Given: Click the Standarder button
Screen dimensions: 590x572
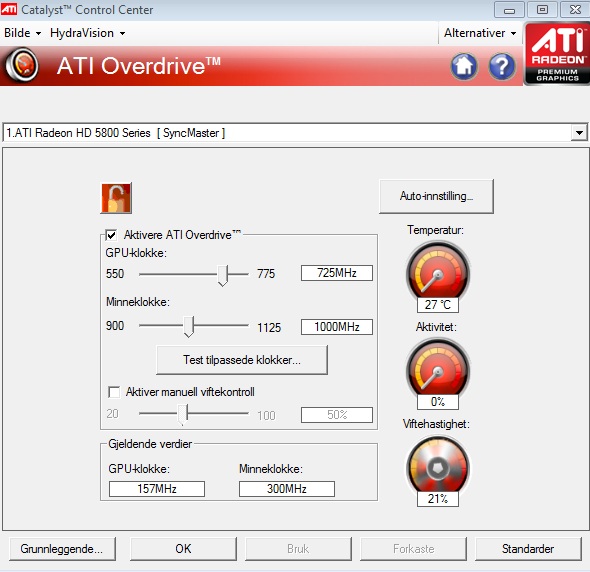Looking at the screenshot, I should tap(528, 549).
